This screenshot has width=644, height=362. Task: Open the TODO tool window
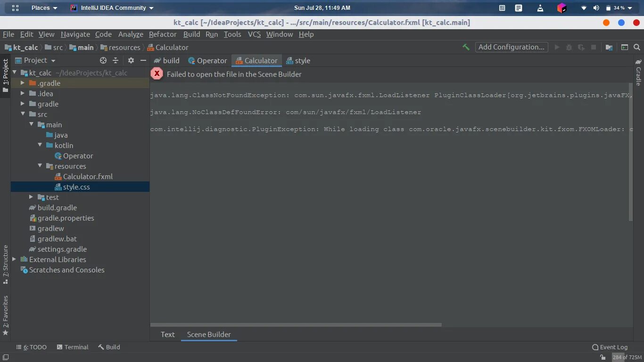(x=32, y=347)
